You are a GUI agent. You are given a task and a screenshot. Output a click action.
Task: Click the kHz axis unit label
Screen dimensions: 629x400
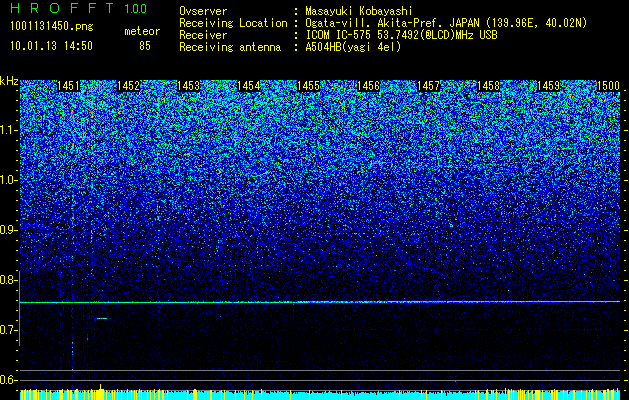click(9, 81)
